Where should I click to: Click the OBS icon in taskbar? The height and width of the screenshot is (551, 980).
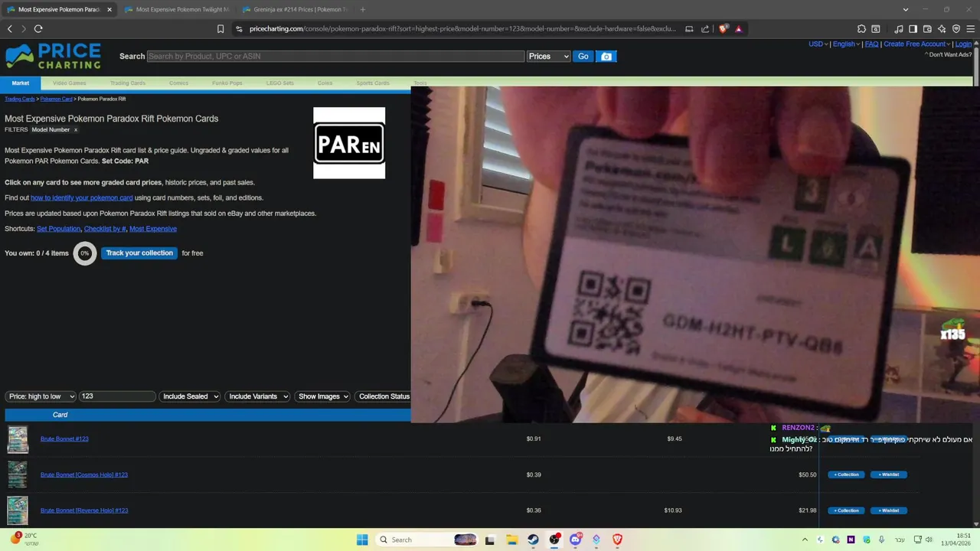tap(554, 540)
